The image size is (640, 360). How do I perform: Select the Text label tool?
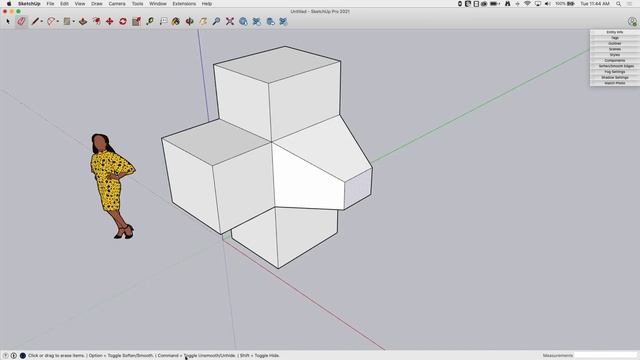point(163,21)
